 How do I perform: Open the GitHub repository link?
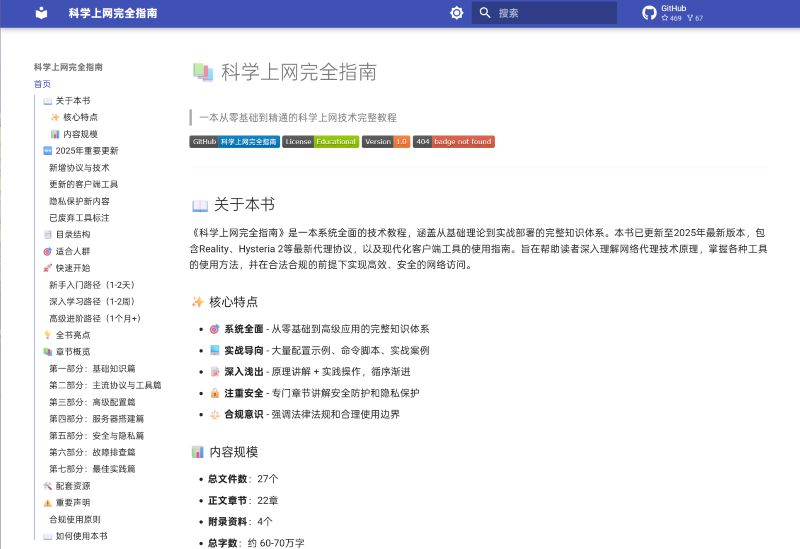(673, 13)
